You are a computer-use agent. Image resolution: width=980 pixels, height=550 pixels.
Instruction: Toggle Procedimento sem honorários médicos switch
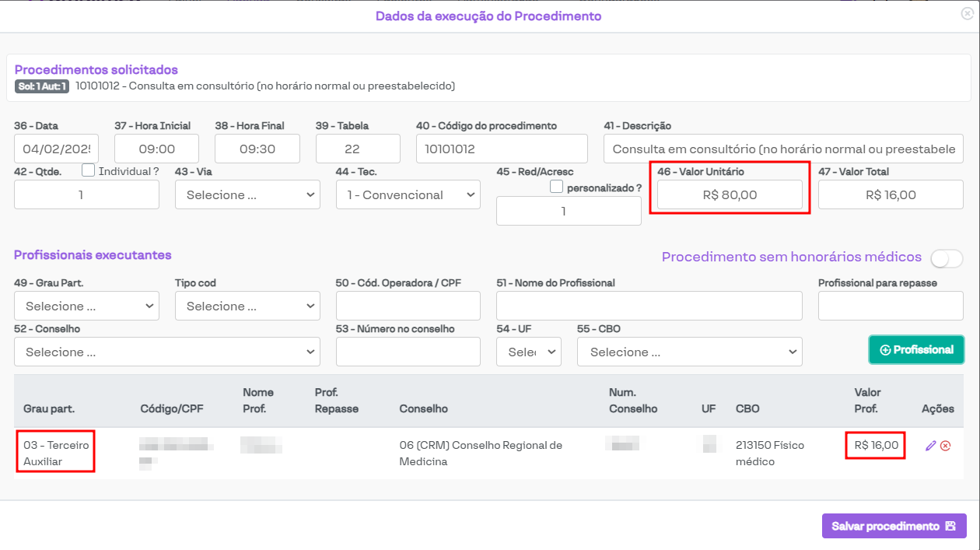click(947, 258)
